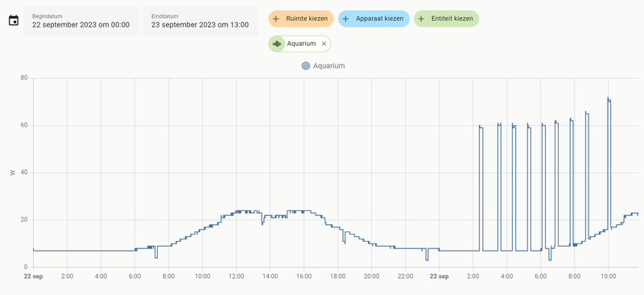Viewport: 644px width, 295px height.
Task: Click the W unit axis label
Action: [x=12, y=172]
